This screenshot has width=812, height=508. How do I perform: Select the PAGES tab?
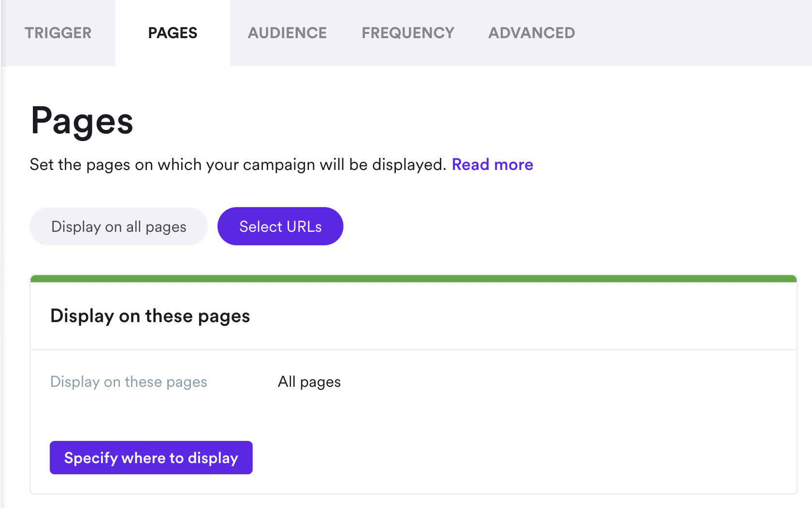(x=173, y=33)
